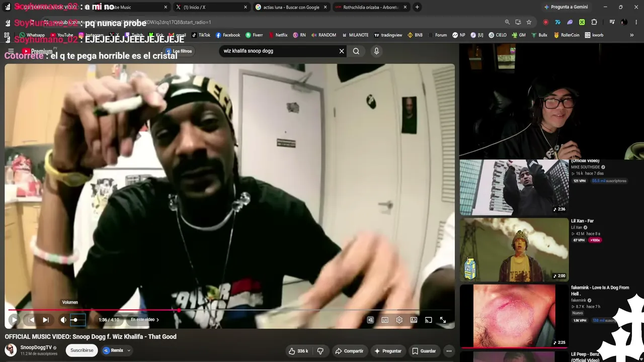644x362 pixels.
Task: Toggle theater mode in player
Action: click(x=414, y=320)
